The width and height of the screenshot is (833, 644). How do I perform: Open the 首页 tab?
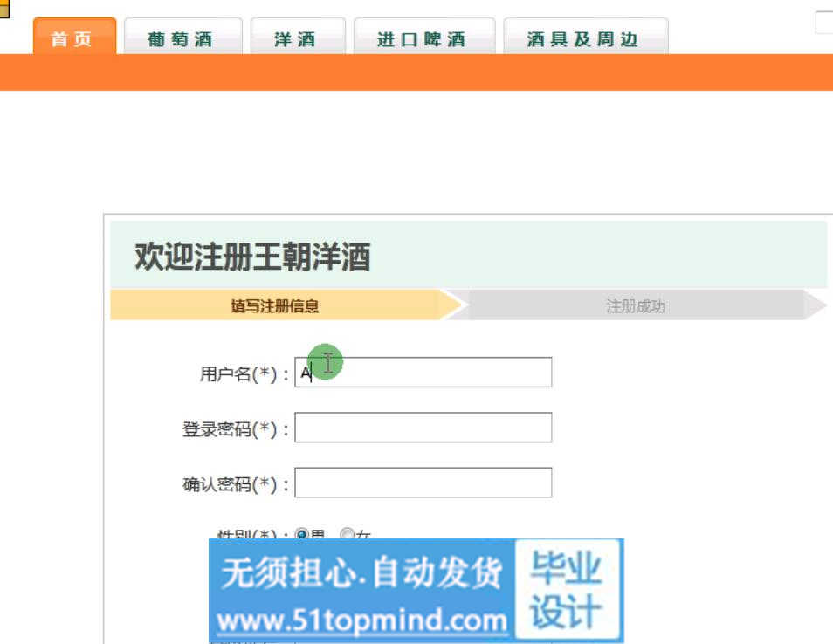[74, 36]
